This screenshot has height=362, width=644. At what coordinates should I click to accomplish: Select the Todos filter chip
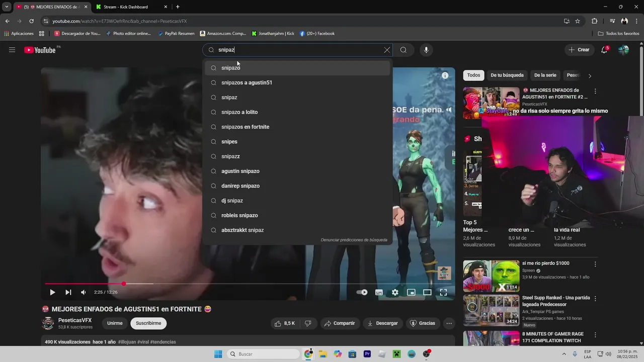click(x=473, y=75)
